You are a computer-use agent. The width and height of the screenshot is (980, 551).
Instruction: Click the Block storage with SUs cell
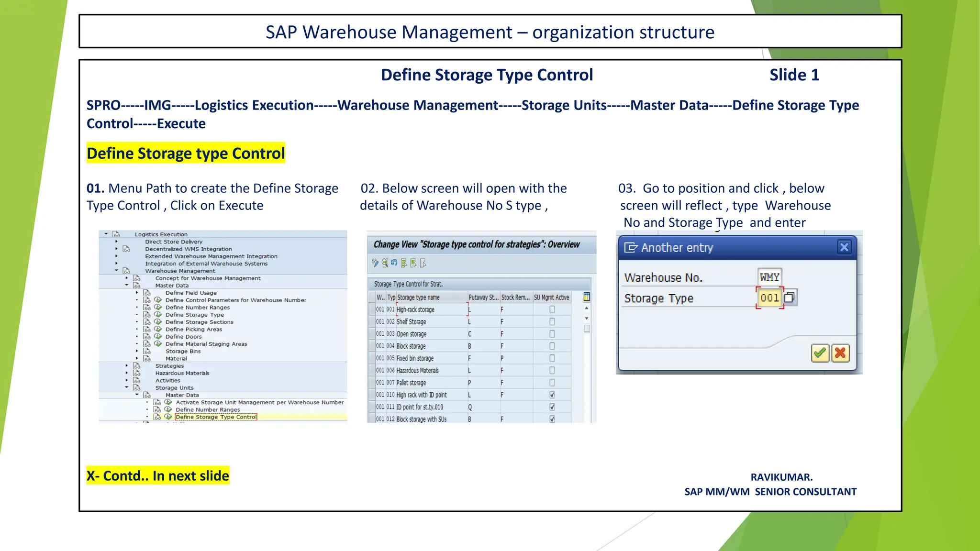431,419
